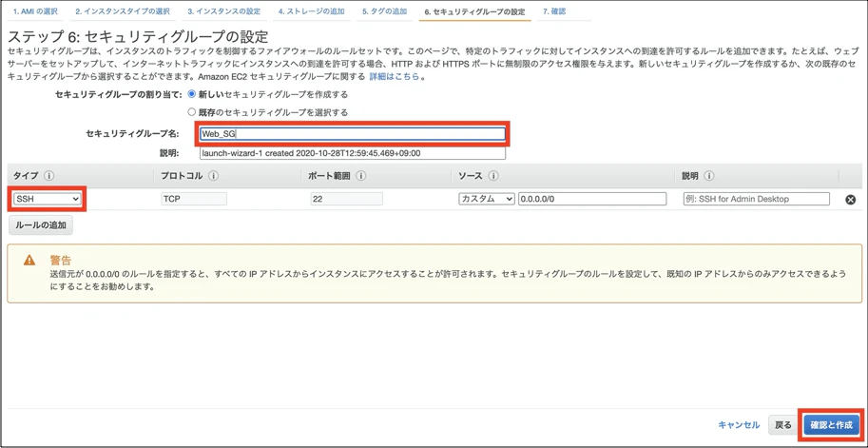Click the rule description field for SSH
Viewport: 868px width, 448px height.
tap(757, 199)
